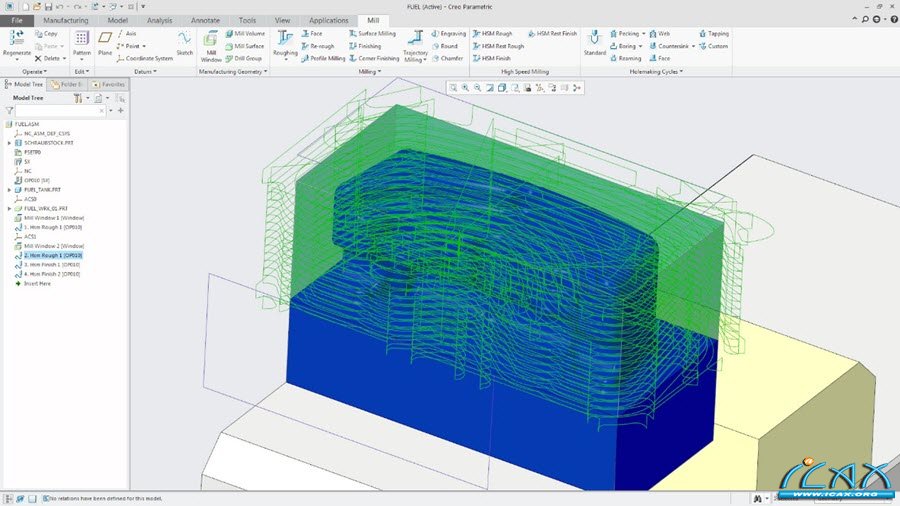
Task: Open the Holemaking Cycles group dropdown
Action: tap(680, 72)
